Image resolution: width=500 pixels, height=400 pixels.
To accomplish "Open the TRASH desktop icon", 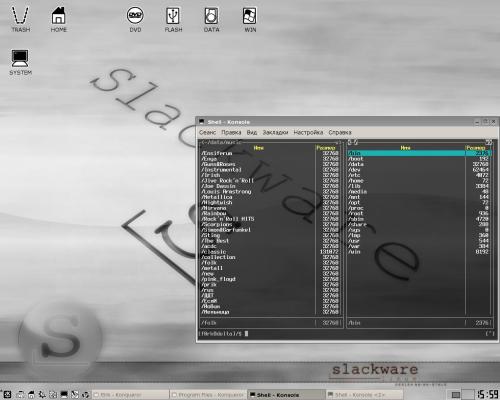I will click(x=21, y=19).
